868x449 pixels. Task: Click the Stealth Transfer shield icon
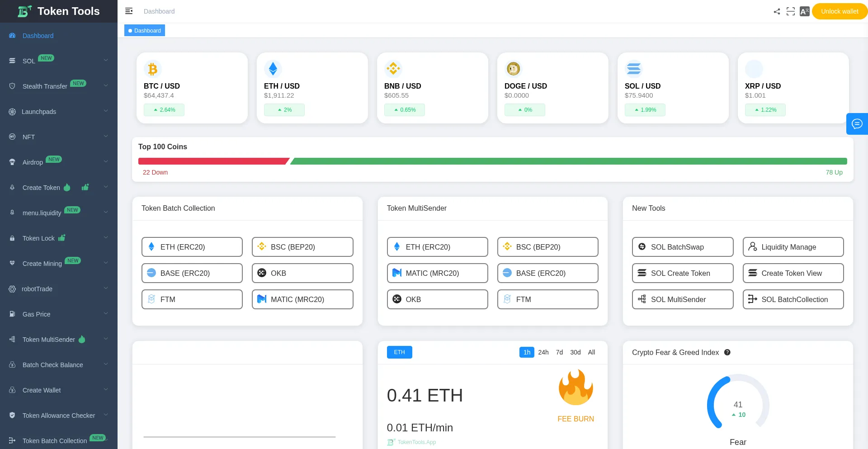(x=12, y=86)
